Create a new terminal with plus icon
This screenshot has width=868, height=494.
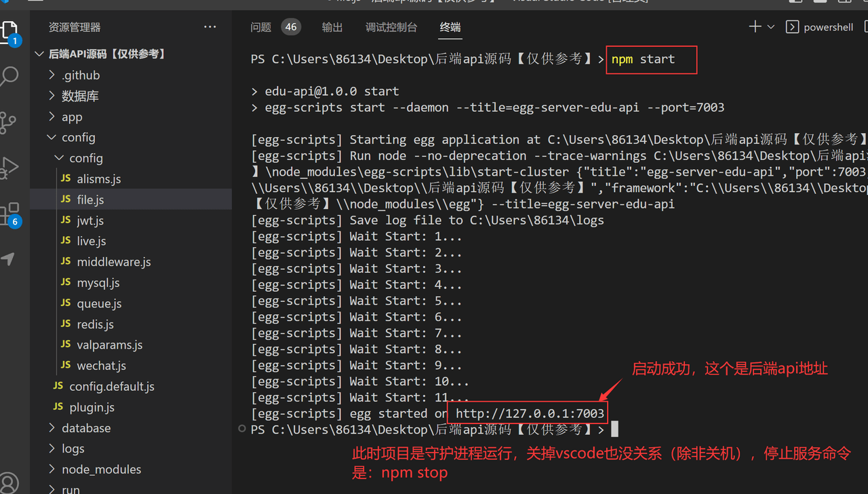click(755, 27)
